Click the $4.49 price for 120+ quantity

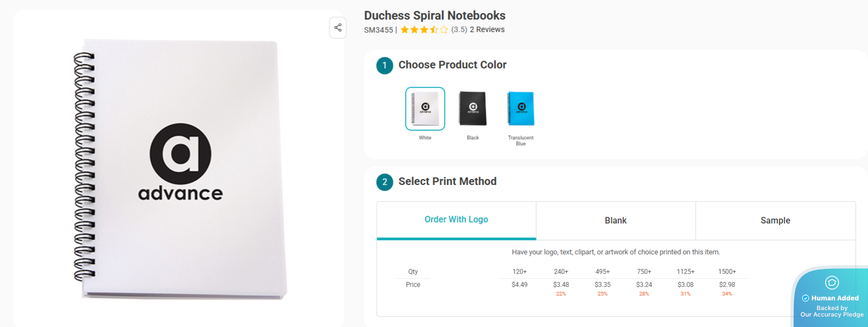519,284
